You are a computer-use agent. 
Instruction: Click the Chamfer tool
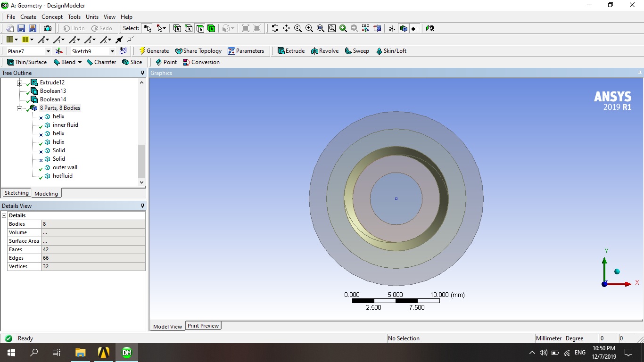tap(101, 62)
